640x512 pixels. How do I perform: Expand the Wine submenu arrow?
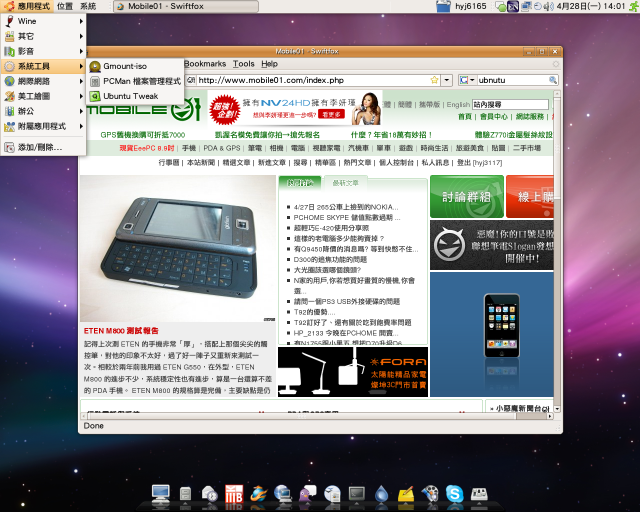81,21
